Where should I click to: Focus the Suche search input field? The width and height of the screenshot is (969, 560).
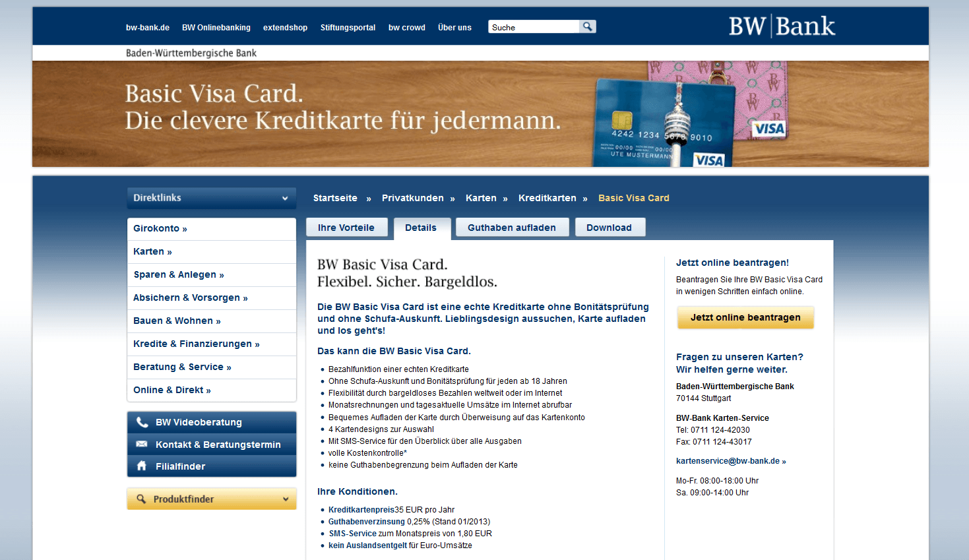pyautogui.click(x=534, y=27)
